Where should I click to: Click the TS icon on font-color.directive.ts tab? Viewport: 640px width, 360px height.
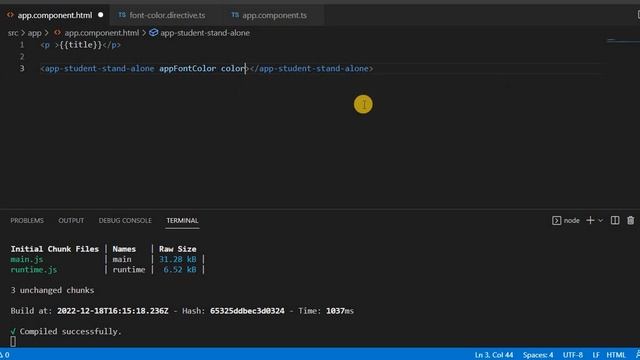point(122,15)
